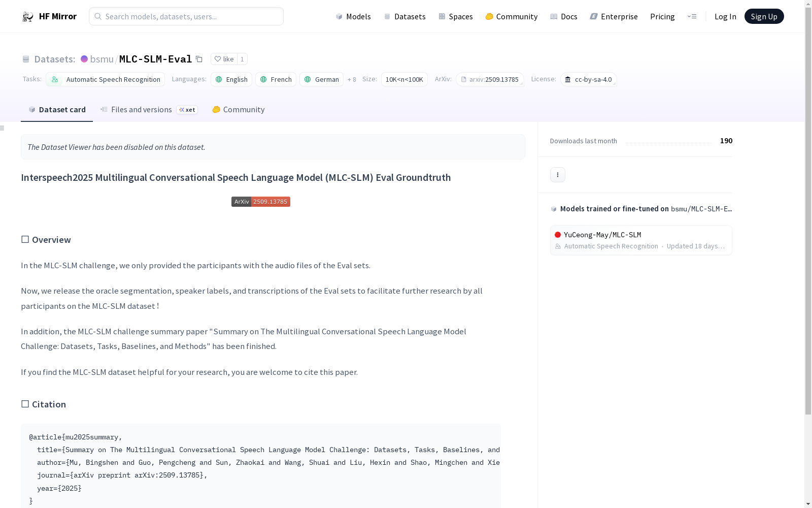
Task: Click the ArXiv 2509.13785 badge
Action: tap(261, 202)
